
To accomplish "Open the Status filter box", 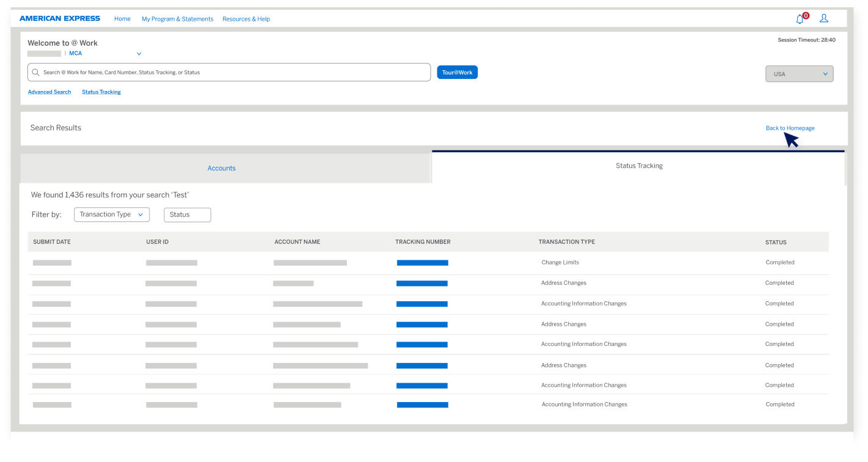I will tap(187, 215).
